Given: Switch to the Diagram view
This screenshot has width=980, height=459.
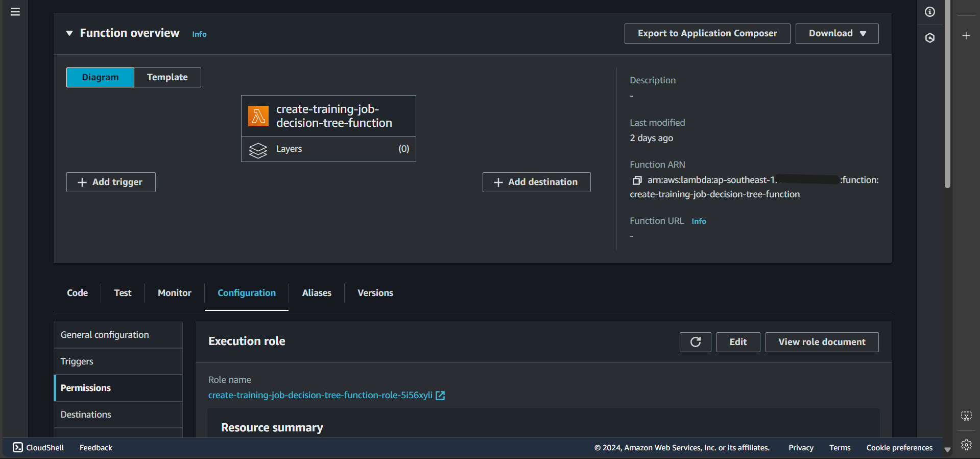Looking at the screenshot, I should pos(100,77).
